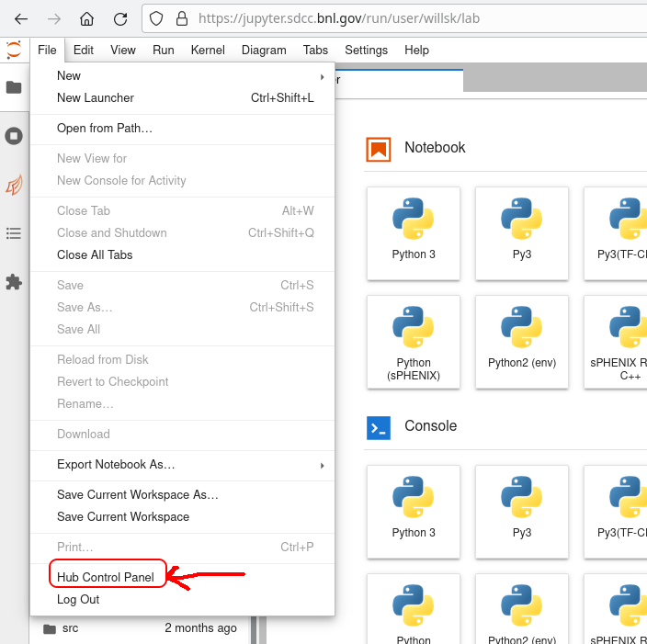Open the View menu
Viewport: 647px width, 644px height.
click(x=123, y=50)
